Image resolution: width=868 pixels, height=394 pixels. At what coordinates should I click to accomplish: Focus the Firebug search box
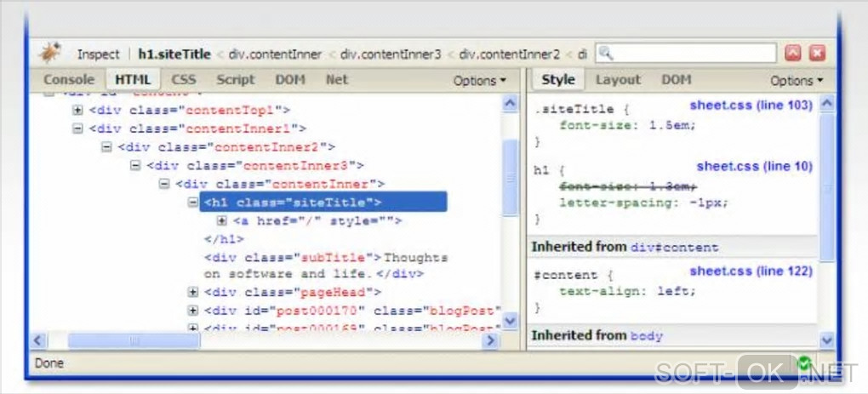[686, 54]
